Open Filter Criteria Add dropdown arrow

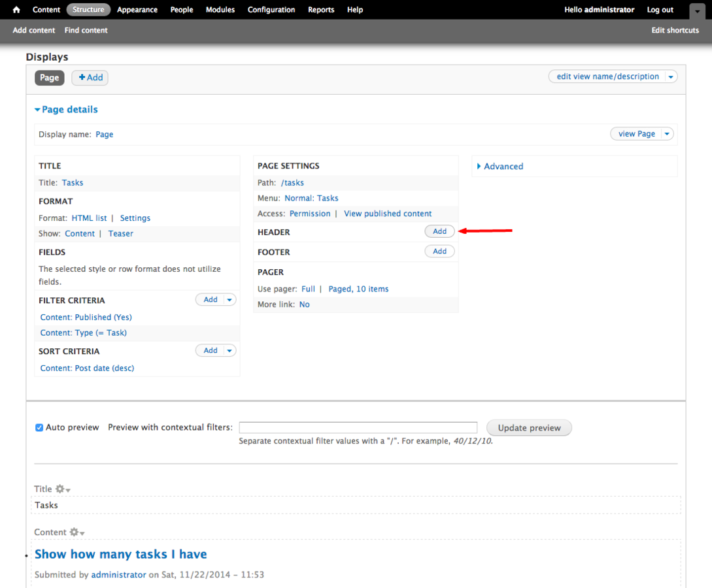point(229,299)
